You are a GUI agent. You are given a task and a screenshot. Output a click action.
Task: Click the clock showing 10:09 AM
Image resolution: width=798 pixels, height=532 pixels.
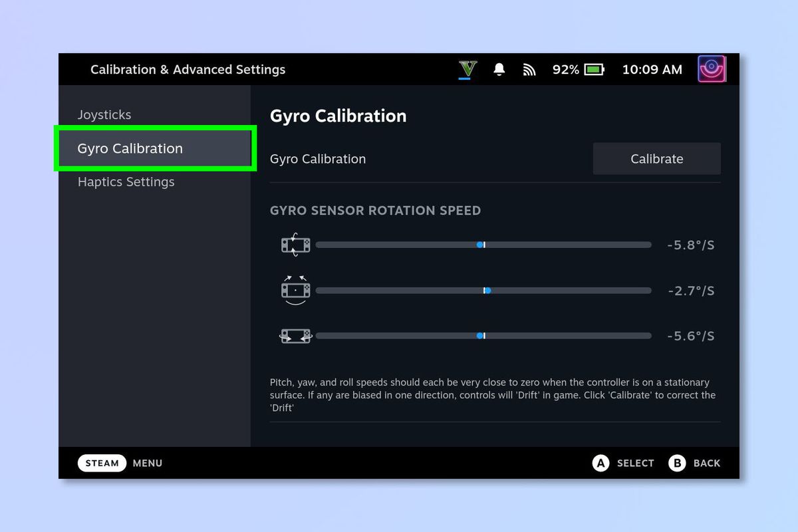pos(652,69)
